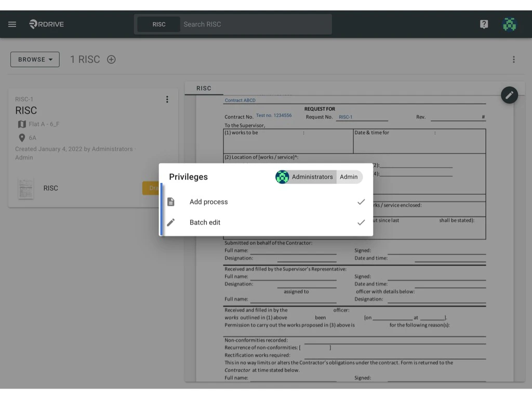This screenshot has width=532, height=399.
Task: Click 'To the Supervisor,' line
Action: (x=245, y=125)
